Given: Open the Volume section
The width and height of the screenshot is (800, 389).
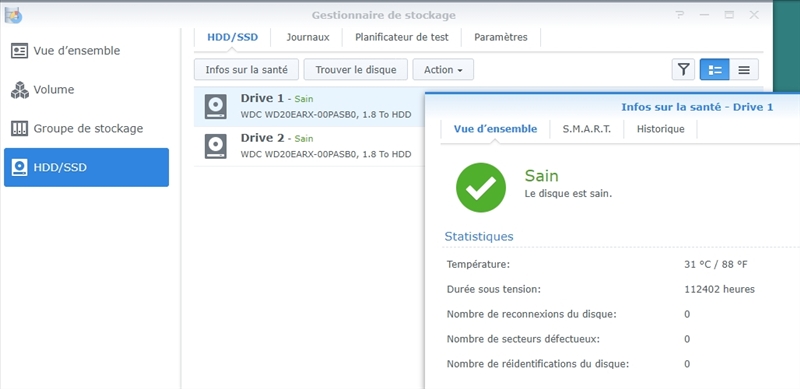Looking at the screenshot, I should click(86, 90).
